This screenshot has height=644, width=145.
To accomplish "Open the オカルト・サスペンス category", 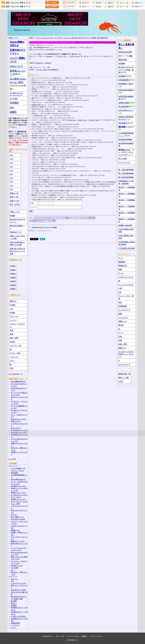I will click(x=17, y=325).
